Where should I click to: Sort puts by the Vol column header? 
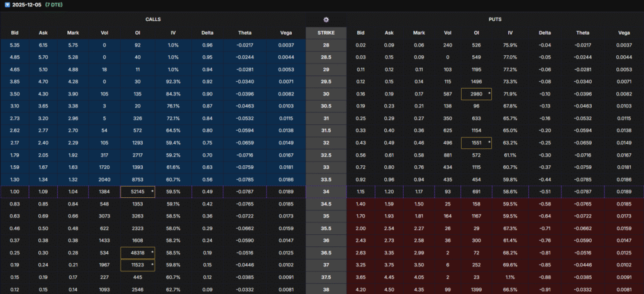tap(447, 33)
